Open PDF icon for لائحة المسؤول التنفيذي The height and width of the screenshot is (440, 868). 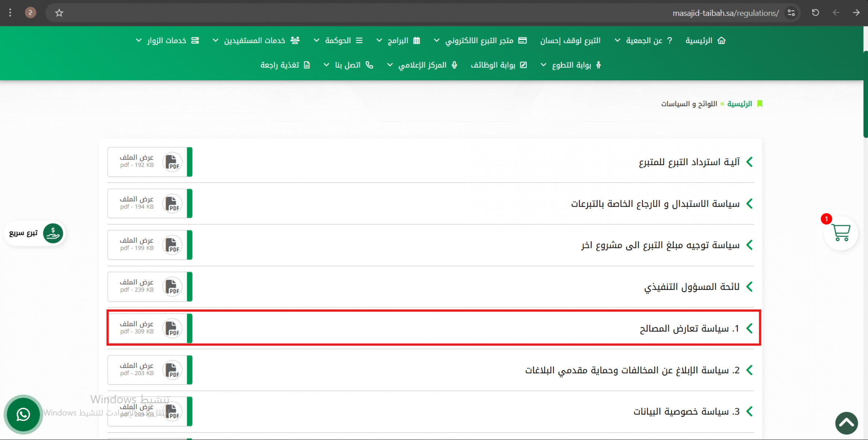point(172,287)
